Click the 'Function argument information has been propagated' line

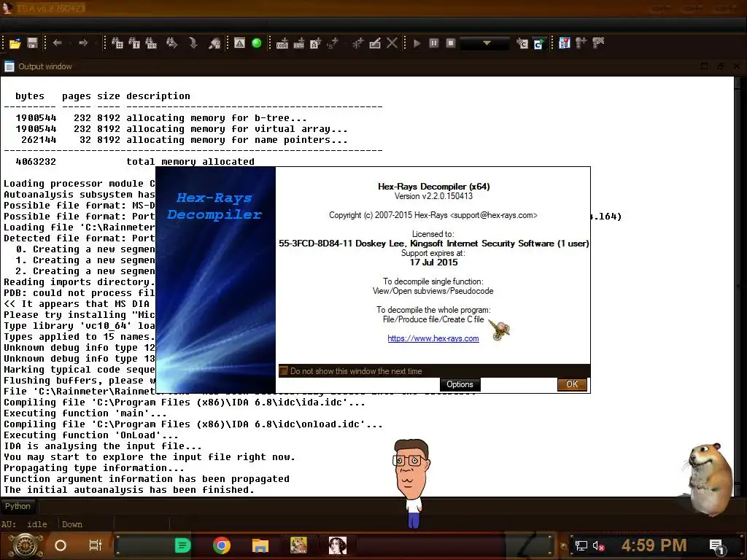pyautogui.click(x=146, y=479)
